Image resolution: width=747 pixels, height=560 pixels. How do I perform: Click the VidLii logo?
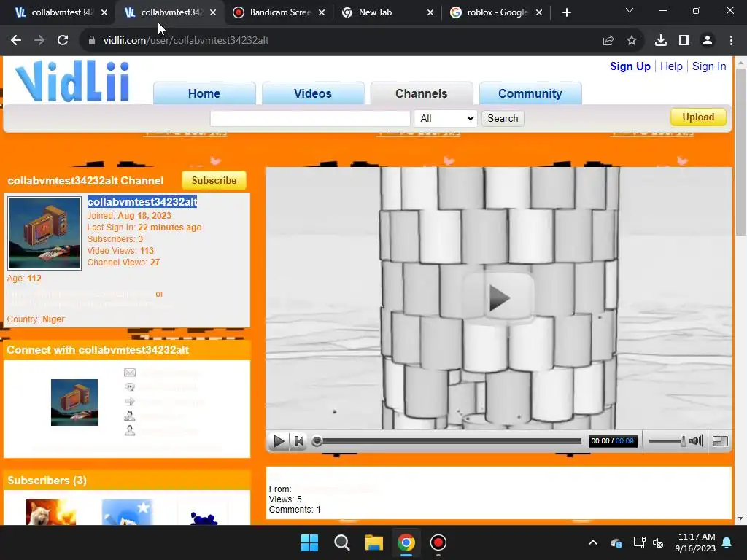(72, 81)
